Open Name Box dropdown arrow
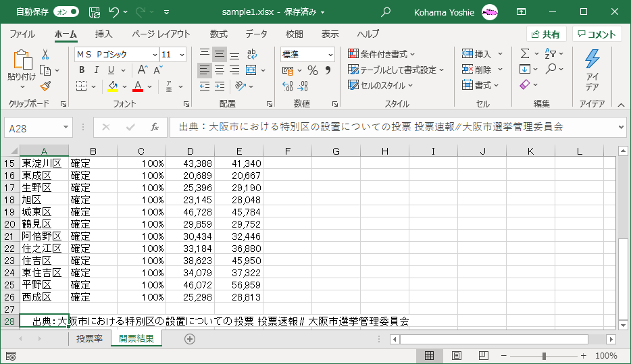Image resolution: width=631 pixels, height=364 pixels. pos(66,128)
